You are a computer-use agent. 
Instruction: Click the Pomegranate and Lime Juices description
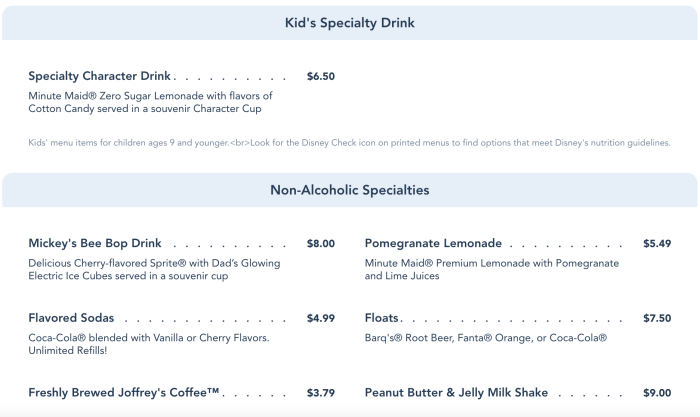tap(491, 269)
